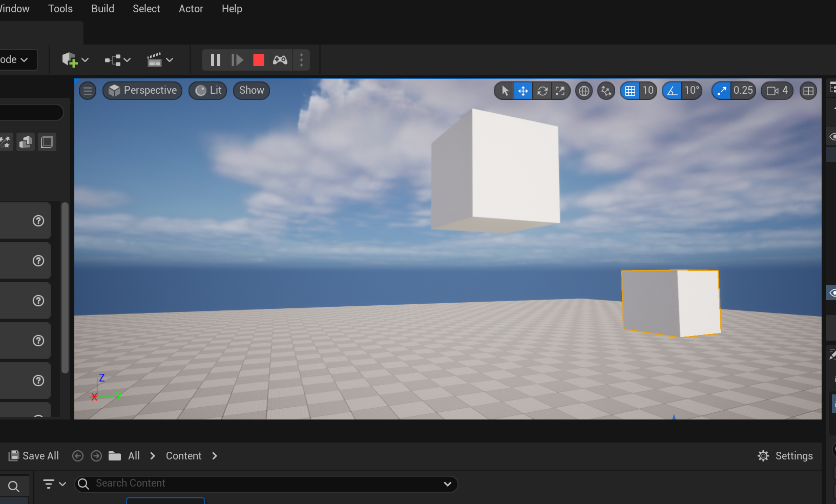Choose the Select objects cursor tool
The width and height of the screenshot is (836, 504).
coord(505,91)
